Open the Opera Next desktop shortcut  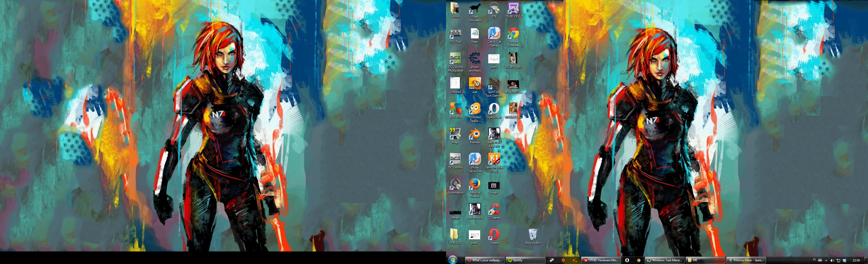(494, 111)
